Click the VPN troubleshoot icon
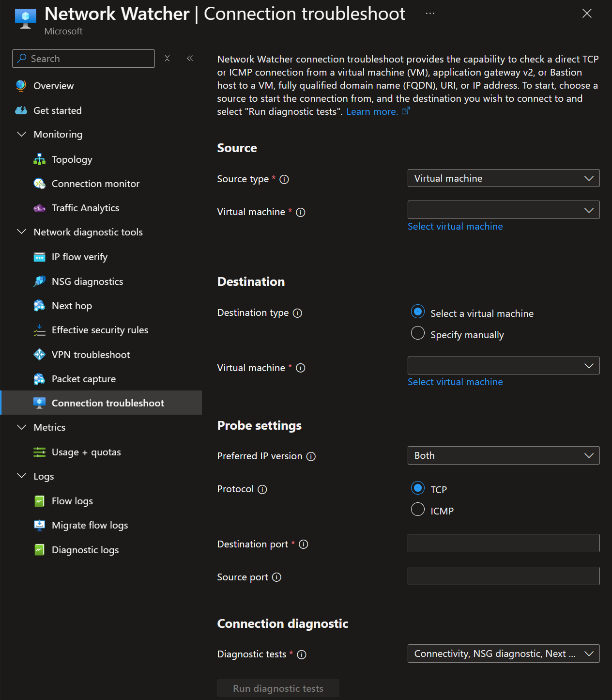612x700 pixels. coord(39,355)
